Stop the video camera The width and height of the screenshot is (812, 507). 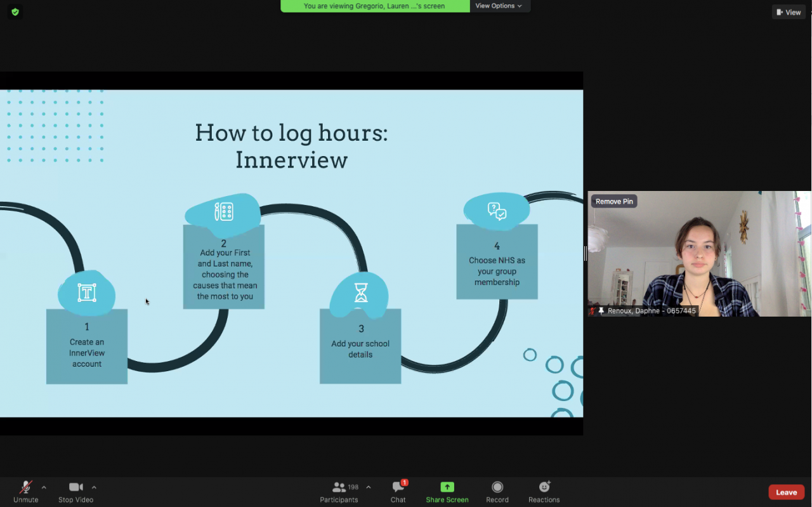point(75,492)
